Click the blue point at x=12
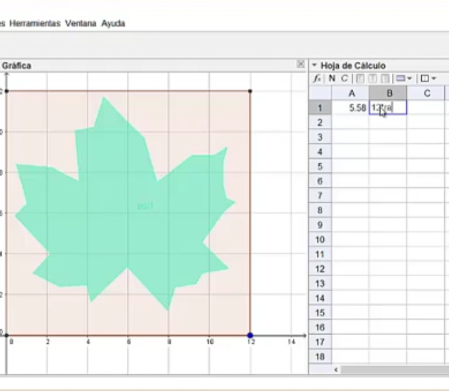The width and height of the screenshot is (449, 391). click(x=250, y=335)
